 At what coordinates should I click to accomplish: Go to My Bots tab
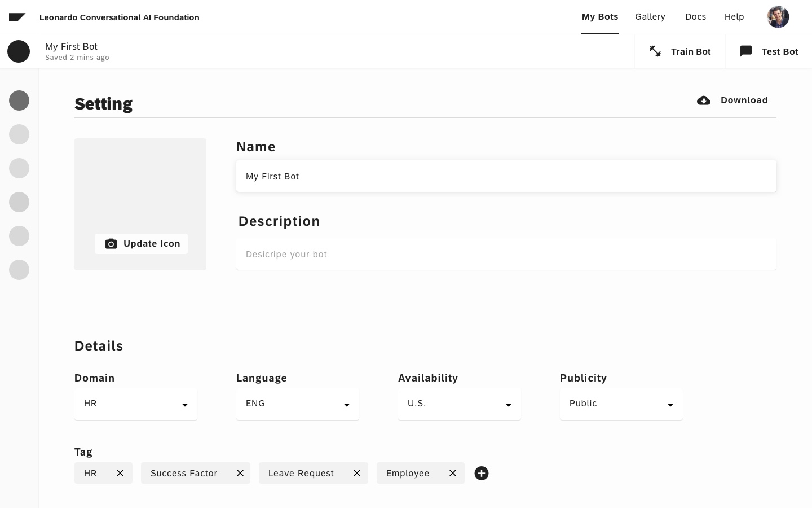pos(600,17)
